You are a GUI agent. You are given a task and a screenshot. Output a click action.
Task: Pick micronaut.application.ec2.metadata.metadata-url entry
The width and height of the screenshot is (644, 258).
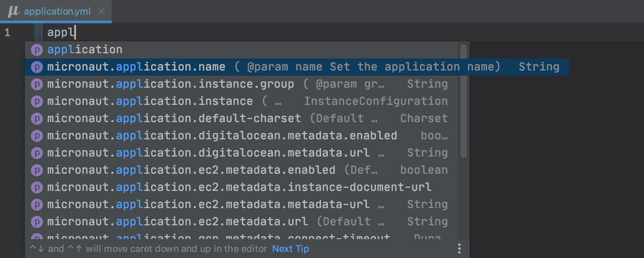pyautogui.click(x=241, y=205)
